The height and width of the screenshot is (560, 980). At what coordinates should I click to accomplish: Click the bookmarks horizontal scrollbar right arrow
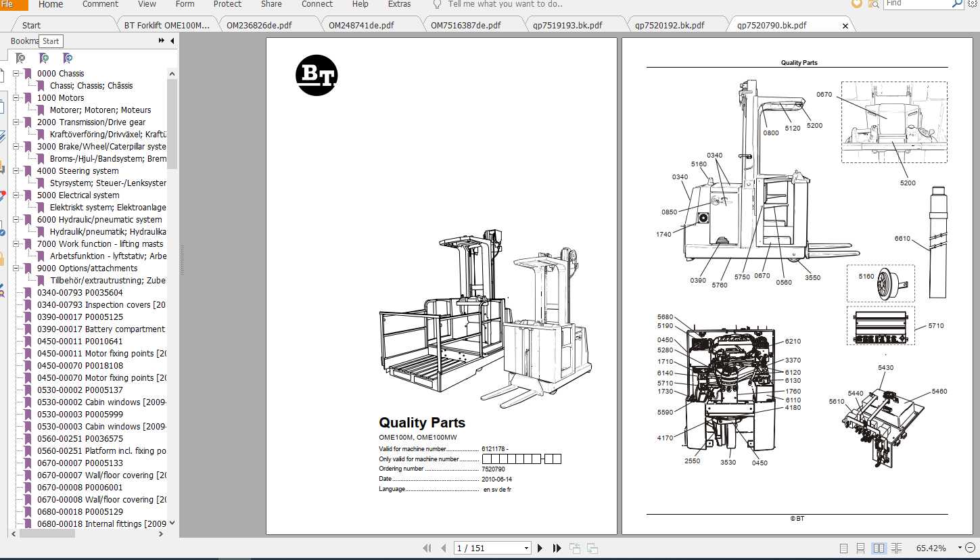161,534
